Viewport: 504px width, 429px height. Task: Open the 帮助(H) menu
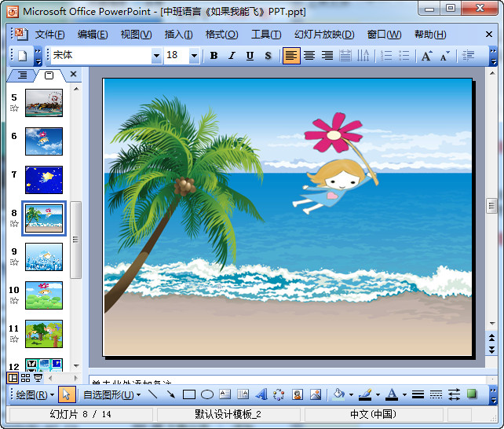click(x=430, y=34)
